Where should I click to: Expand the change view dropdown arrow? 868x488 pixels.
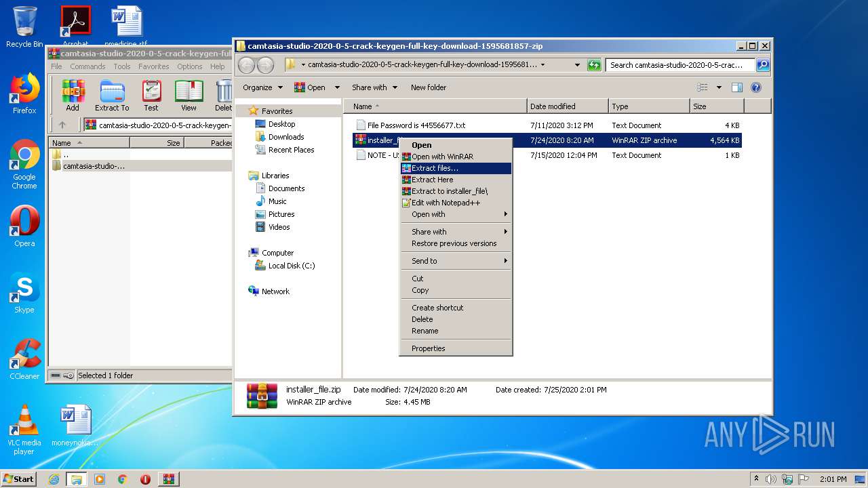coord(718,87)
